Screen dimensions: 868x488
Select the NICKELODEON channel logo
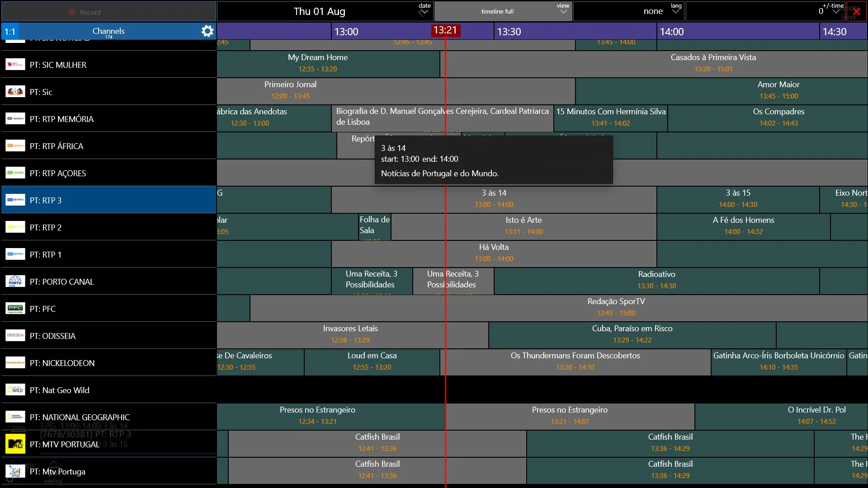click(x=15, y=362)
